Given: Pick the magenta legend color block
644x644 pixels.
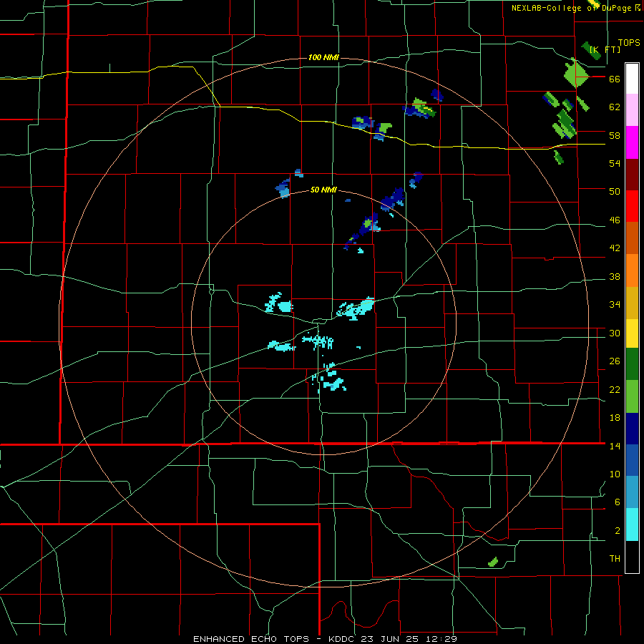Looking at the screenshot, I should 632,142.
